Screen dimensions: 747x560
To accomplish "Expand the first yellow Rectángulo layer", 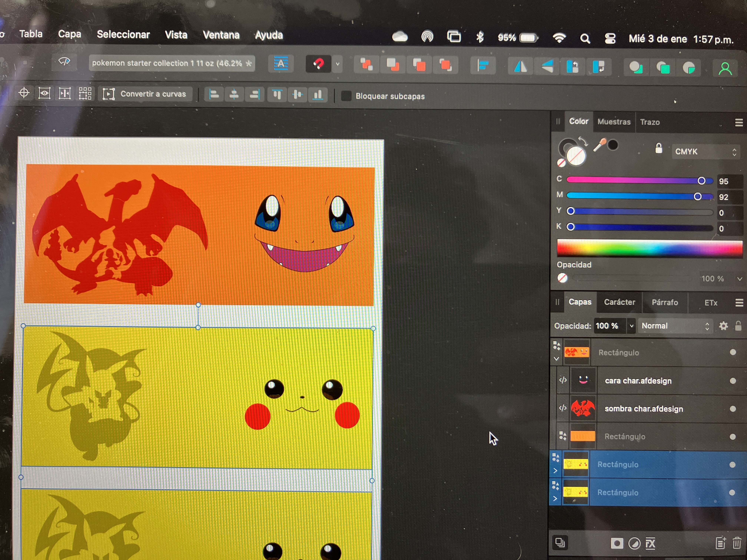I will tap(555, 470).
